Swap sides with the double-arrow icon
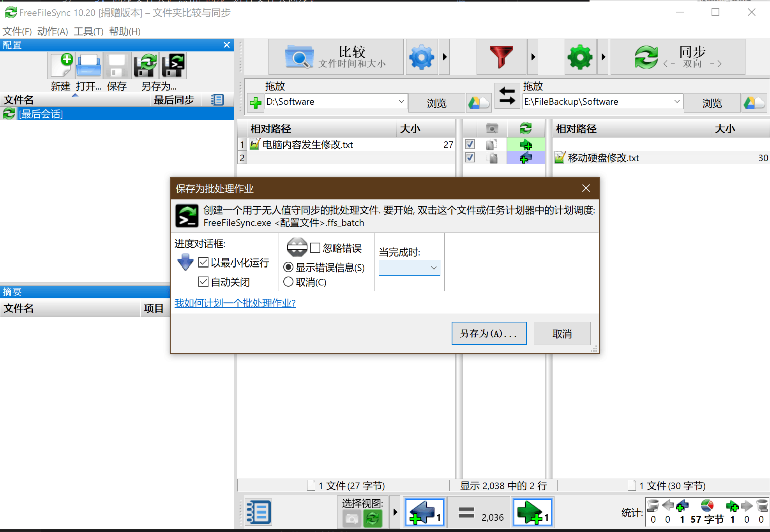770x532 pixels. [507, 96]
